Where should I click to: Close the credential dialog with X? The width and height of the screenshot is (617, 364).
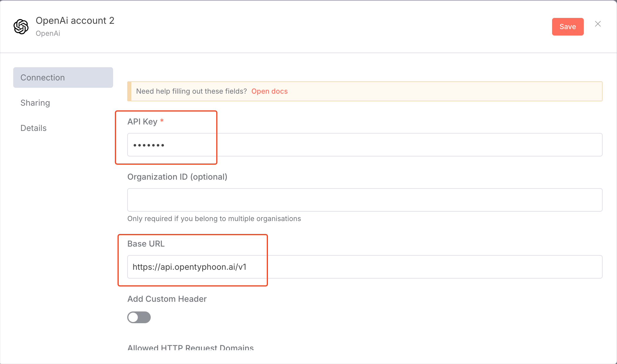[x=598, y=24]
